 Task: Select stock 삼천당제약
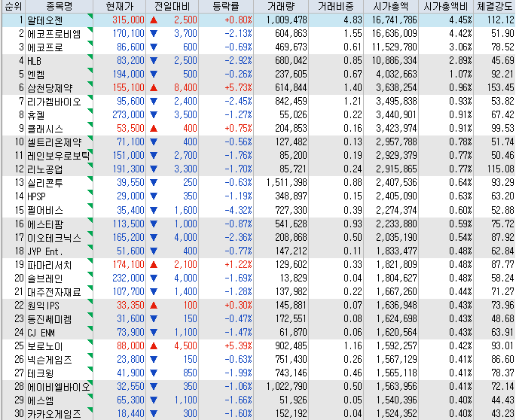pos(50,88)
